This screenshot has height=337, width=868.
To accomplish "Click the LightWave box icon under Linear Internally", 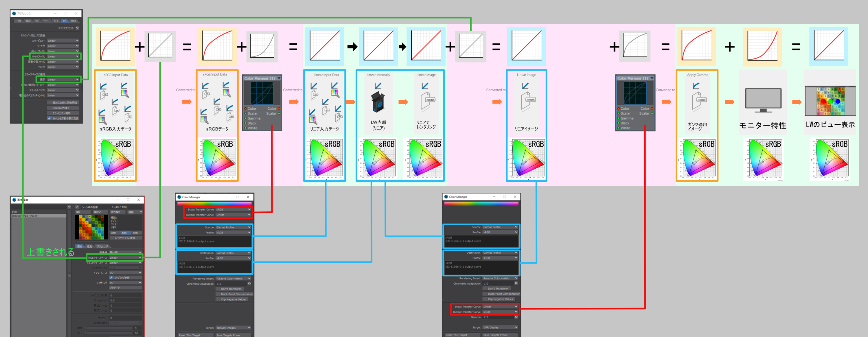I will 378,102.
